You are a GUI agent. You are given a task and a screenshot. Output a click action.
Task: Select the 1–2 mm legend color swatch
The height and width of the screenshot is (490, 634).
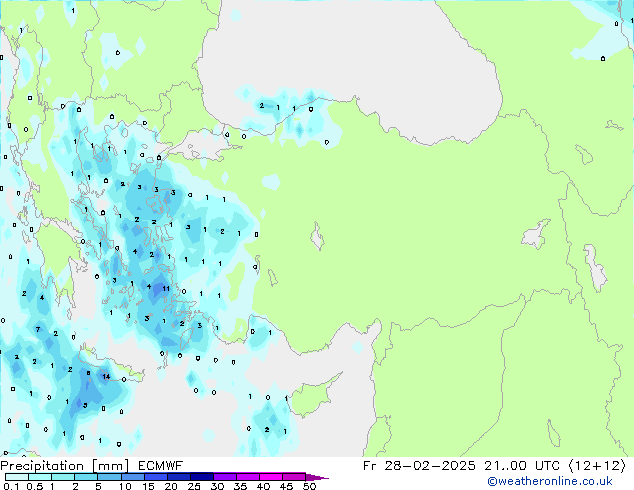(x=63, y=477)
